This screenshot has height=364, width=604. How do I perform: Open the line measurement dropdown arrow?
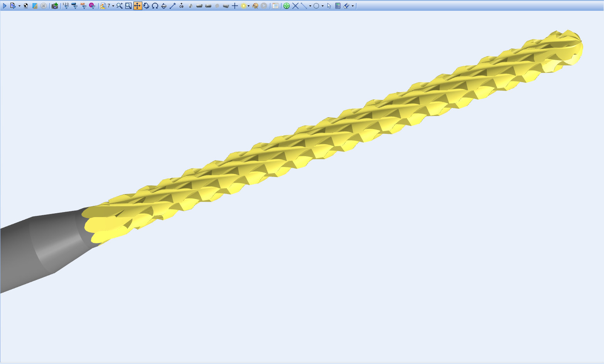click(x=310, y=6)
